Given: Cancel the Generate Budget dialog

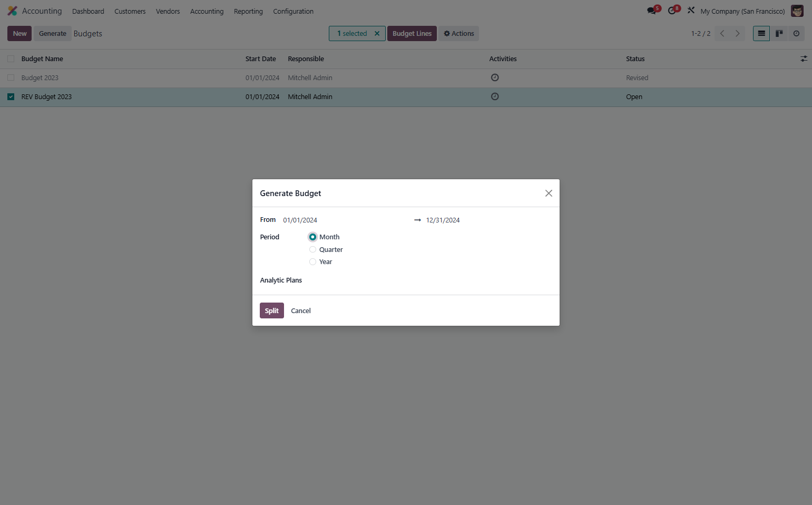Looking at the screenshot, I should (x=301, y=310).
